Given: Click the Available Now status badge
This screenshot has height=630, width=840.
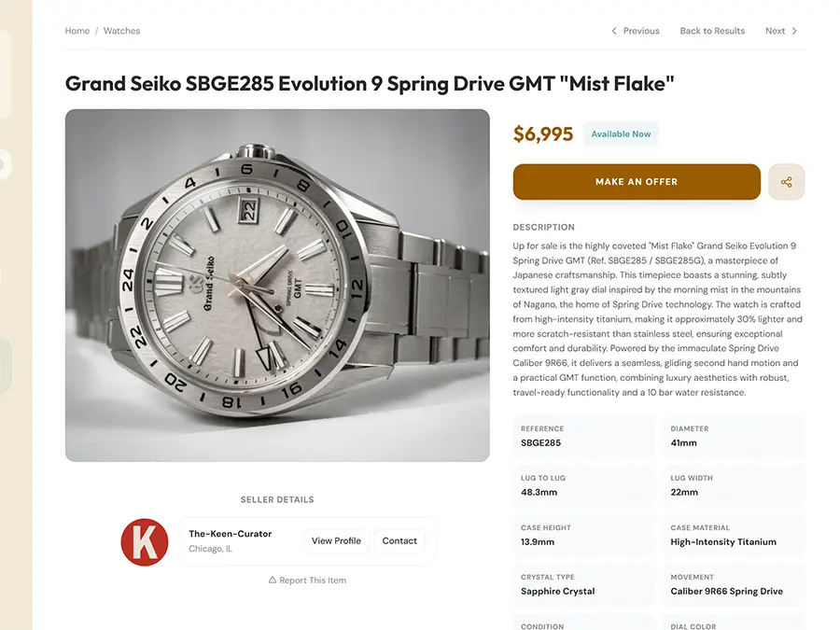Looking at the screenshot, I should point(620,133).
